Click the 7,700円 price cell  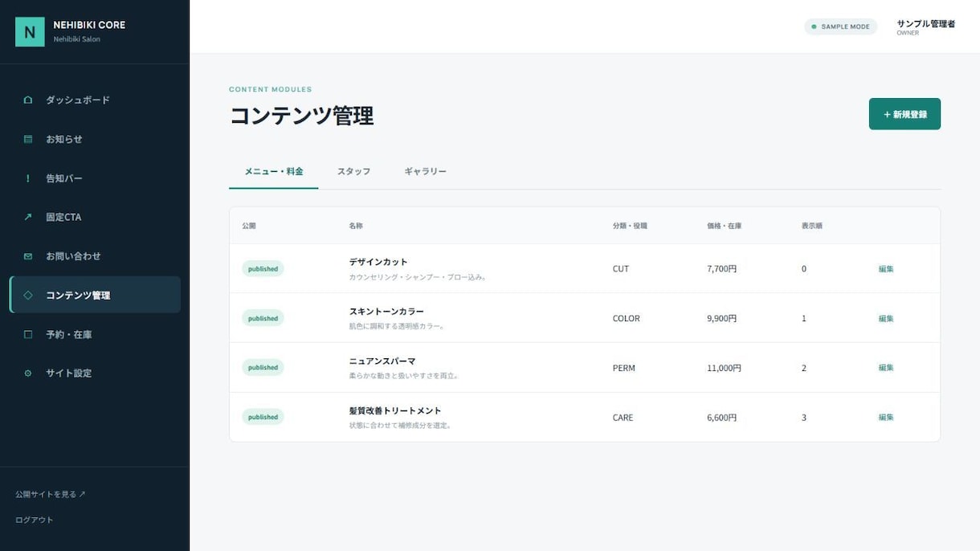722,269
